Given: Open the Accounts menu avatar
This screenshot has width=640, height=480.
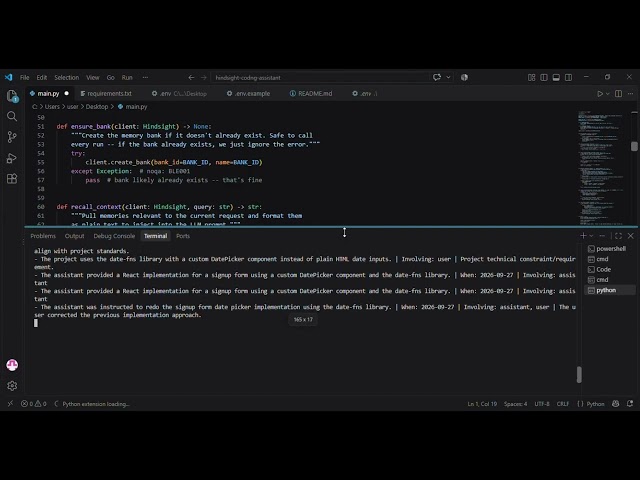Looking at the screenshot, I should pos(12,365).
